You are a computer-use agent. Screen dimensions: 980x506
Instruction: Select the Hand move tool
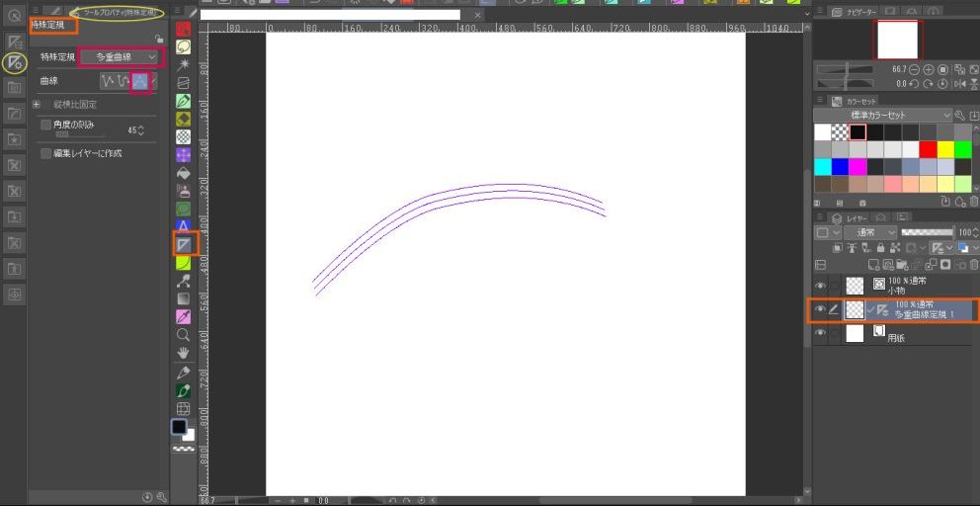183,353
